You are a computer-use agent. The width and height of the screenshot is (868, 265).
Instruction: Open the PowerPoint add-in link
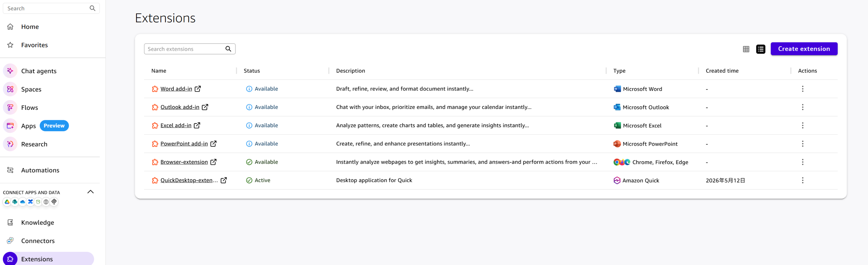click(184, 144)
